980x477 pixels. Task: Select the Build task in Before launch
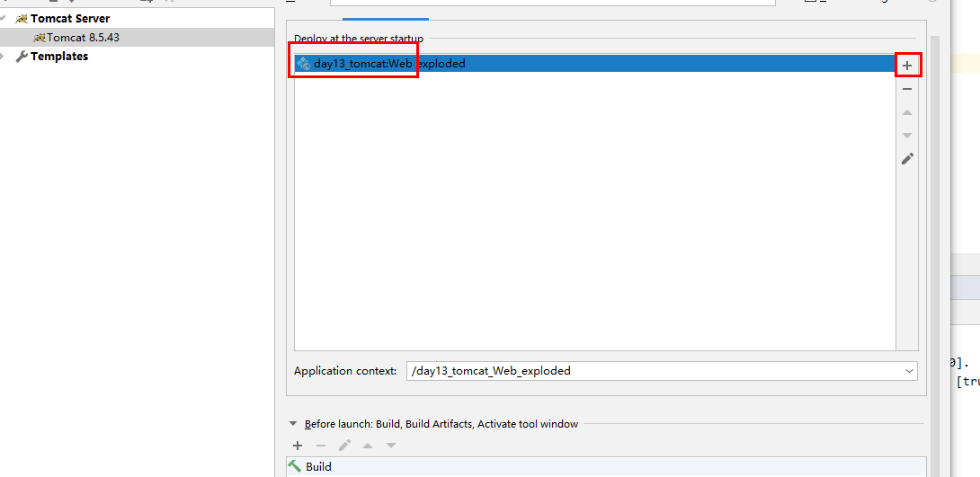coord(606,466)
